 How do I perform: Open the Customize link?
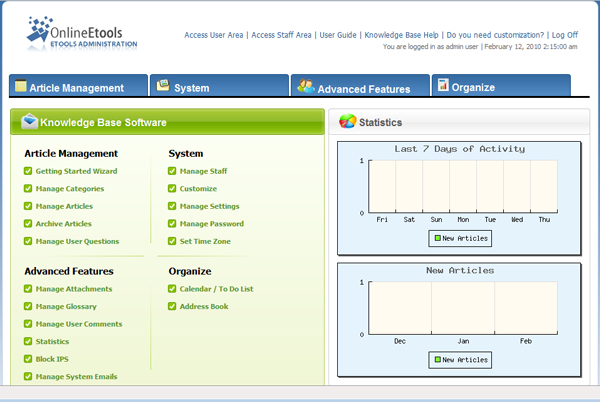(198, 189)
